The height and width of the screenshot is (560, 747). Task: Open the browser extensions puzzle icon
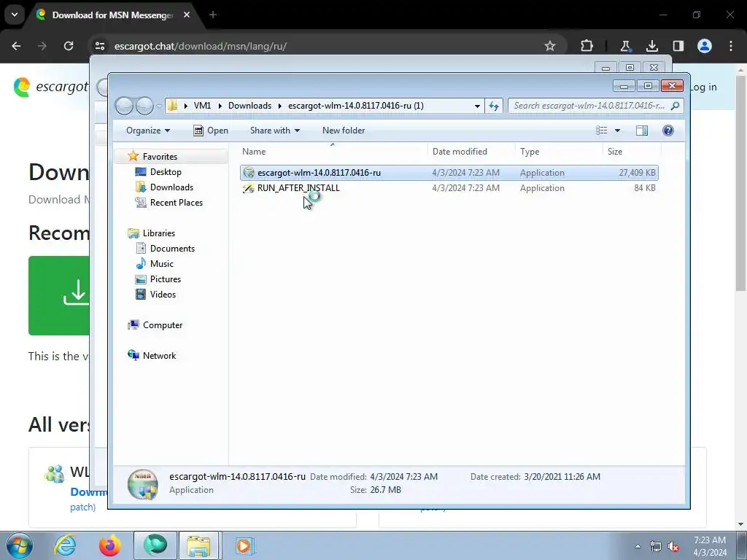pos(587,46)
